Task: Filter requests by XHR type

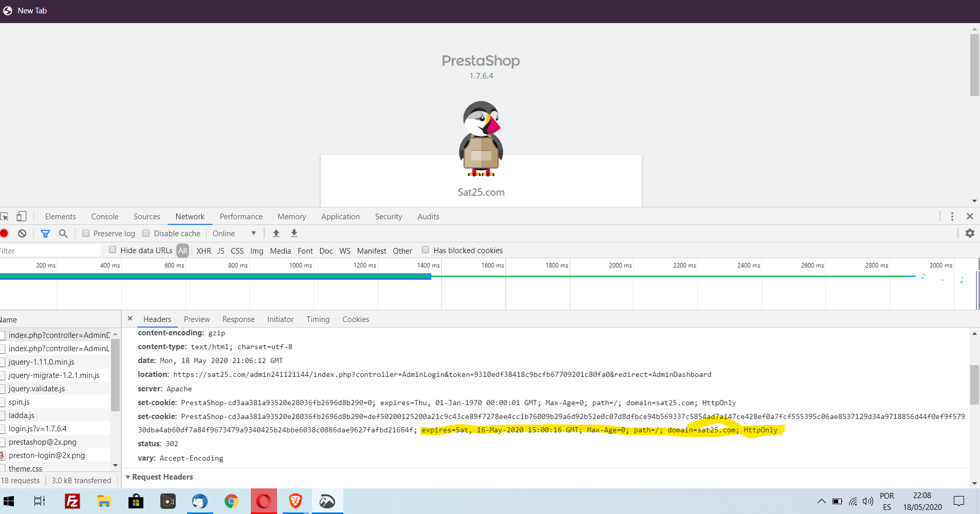Action: [x=204, y=251]
